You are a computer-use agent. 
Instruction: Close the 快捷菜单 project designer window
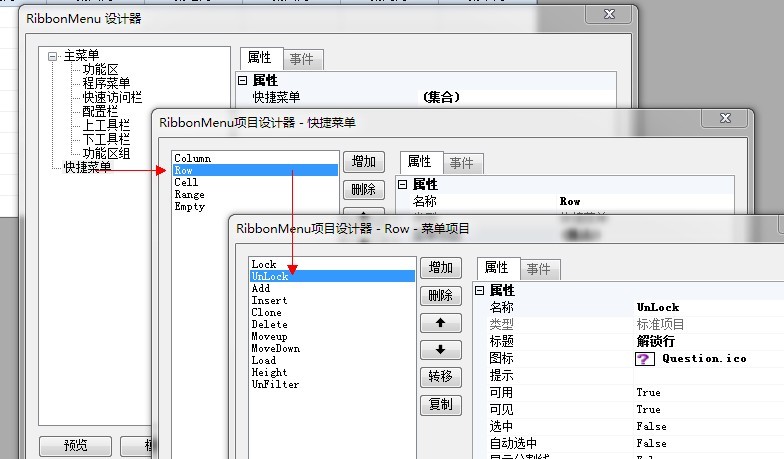coord(726,118)
